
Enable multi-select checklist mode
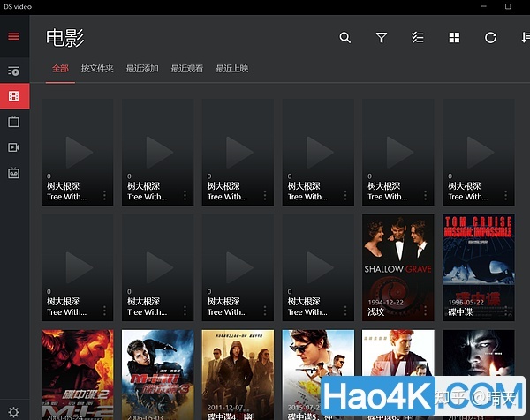coord(418,37)
